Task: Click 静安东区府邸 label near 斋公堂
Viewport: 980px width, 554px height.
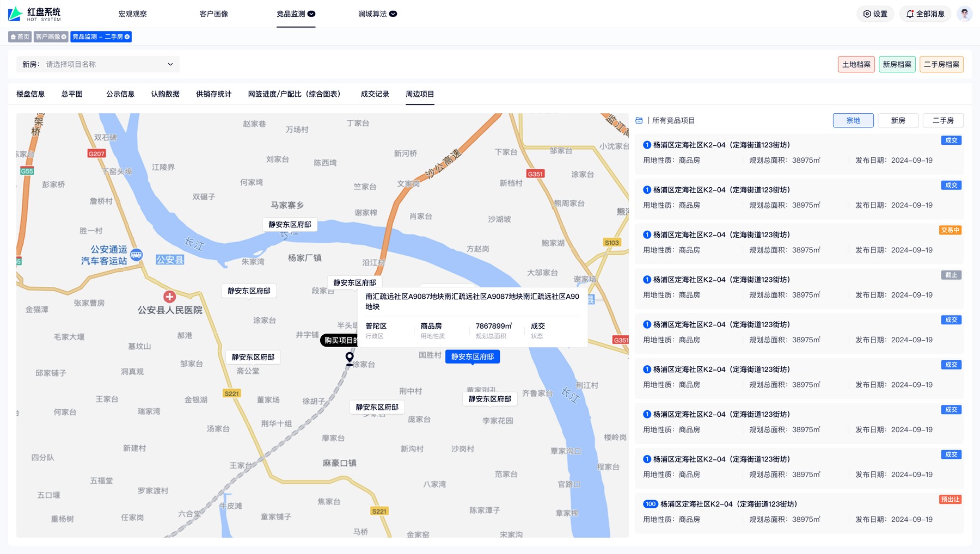Action: [253, 358]
